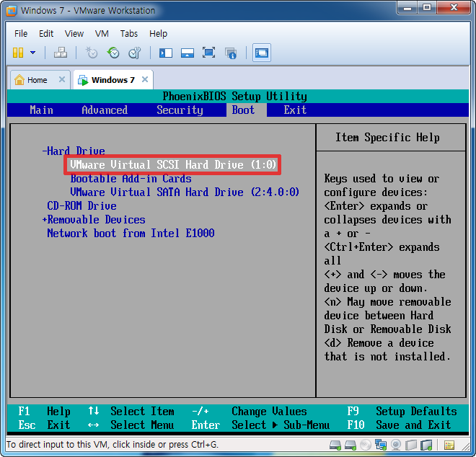The height and width of the screenshot is (457, 476).
Task: Click the Take Snapshot clock icon
Action: click(91, 53)
